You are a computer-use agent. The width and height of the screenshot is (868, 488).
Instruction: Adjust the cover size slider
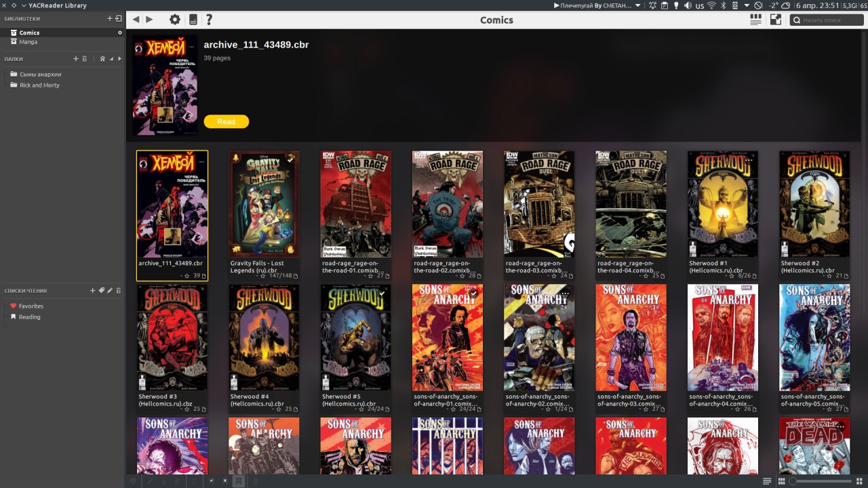click(820, 481)
